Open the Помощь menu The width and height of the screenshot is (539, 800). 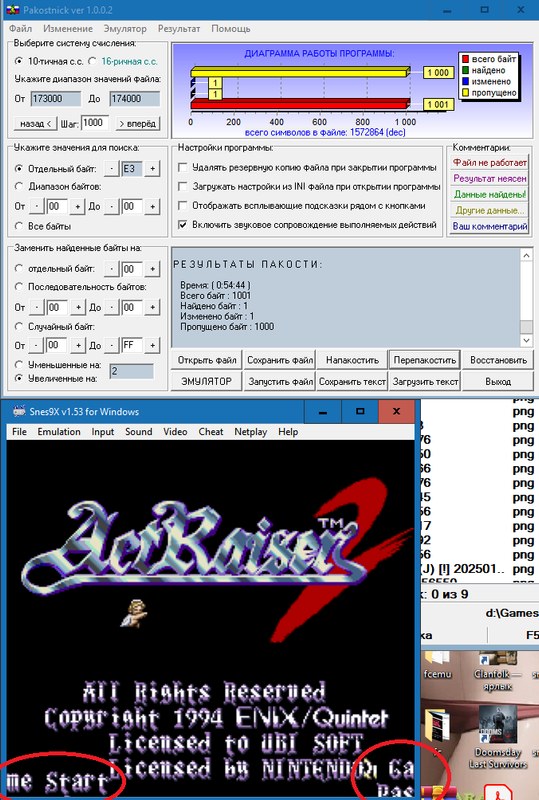[x=231, y=29]
